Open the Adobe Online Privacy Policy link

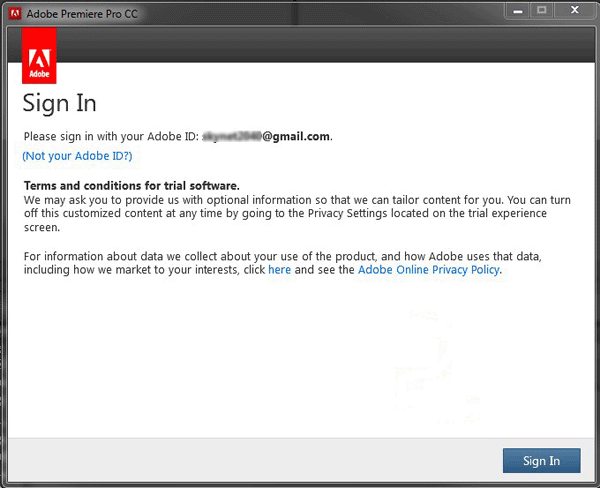point(429,270)
